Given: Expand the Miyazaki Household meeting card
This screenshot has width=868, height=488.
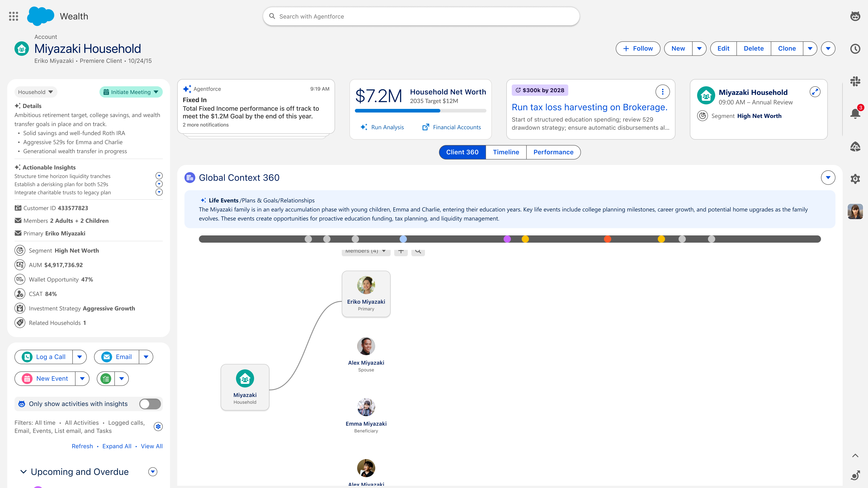Looking at the screenshot, I should (815, 91).
